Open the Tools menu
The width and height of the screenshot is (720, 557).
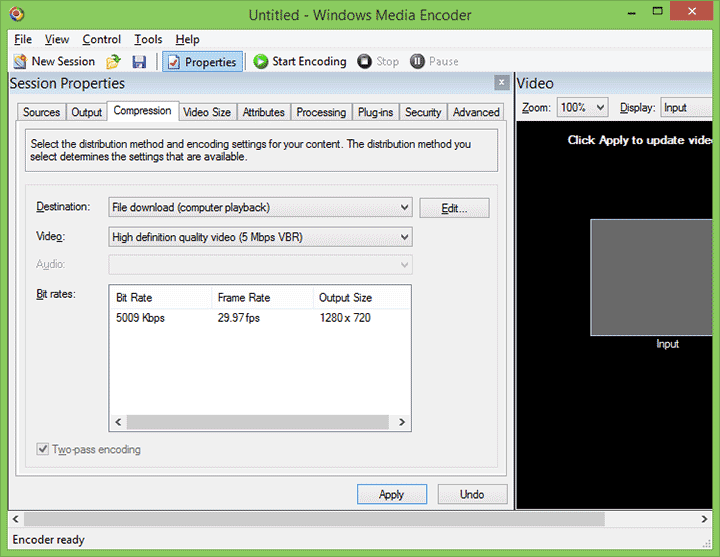[x=148, y=39]
